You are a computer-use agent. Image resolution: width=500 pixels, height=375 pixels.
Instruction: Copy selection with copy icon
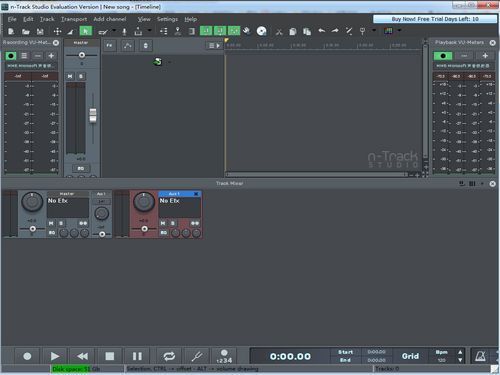tap(293, 31)
